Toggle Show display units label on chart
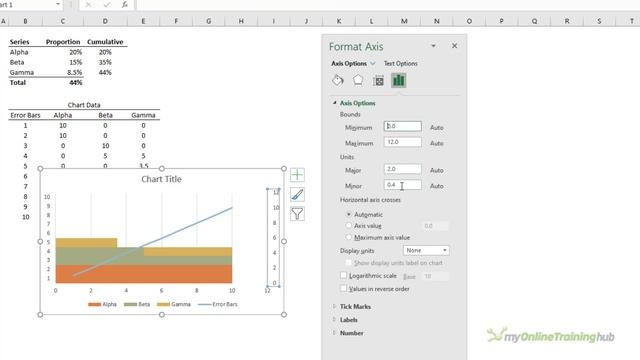Screen dimensions: 640x360 tap(349, 263)
